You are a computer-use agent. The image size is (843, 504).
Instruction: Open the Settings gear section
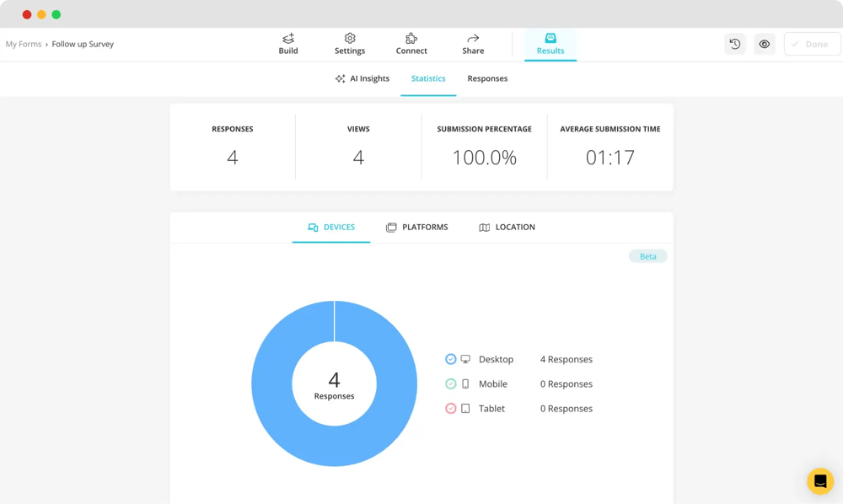tap(350, 44)
